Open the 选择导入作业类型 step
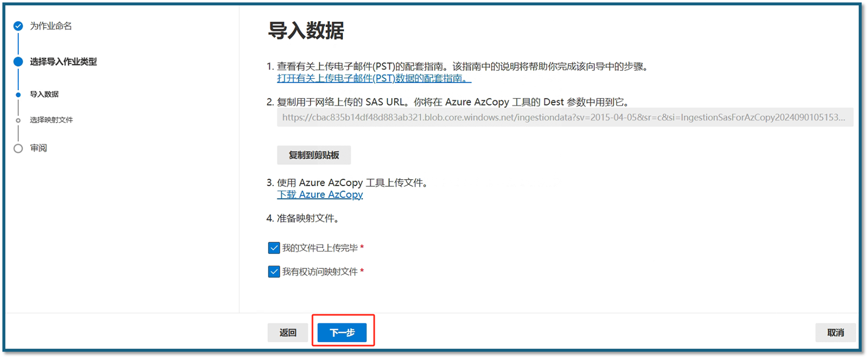Image resolution: width=868 pixels, height=358 pixels. 63,62
